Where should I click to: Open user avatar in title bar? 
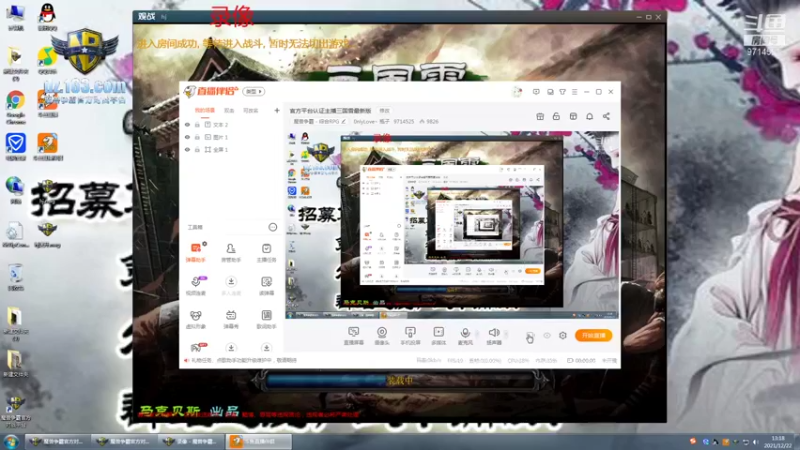click(517, 92)
